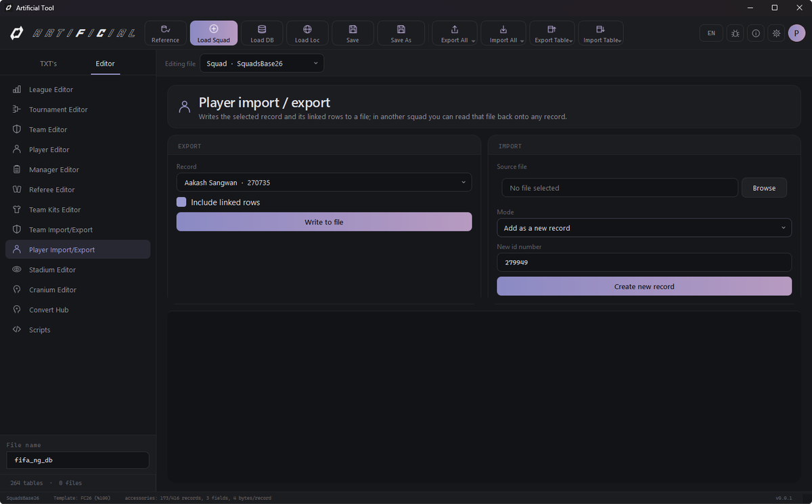Click the Load Loc globe icon
The width and height of the screenshot is (812, 504).
[307, 29]
